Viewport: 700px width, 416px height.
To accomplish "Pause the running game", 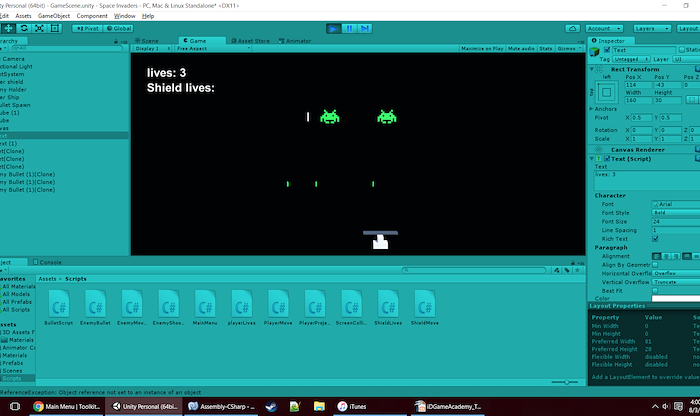I will tap(349, 29).
